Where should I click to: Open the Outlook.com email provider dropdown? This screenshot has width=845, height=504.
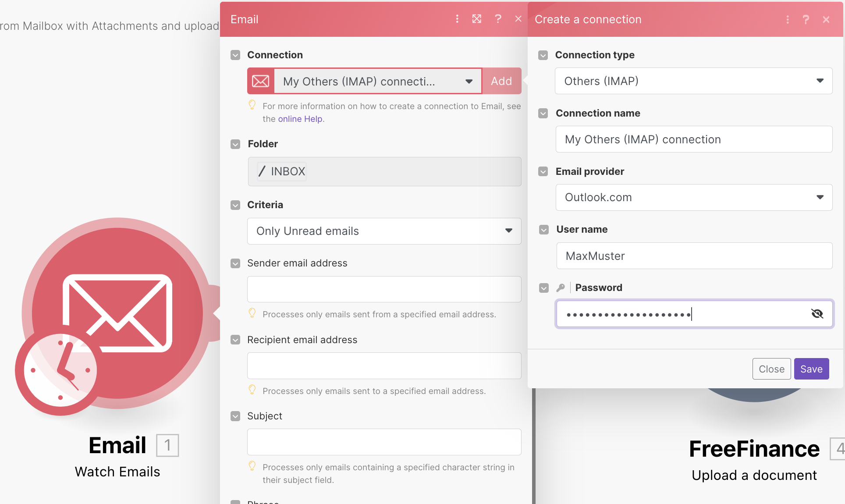point(693,197)
